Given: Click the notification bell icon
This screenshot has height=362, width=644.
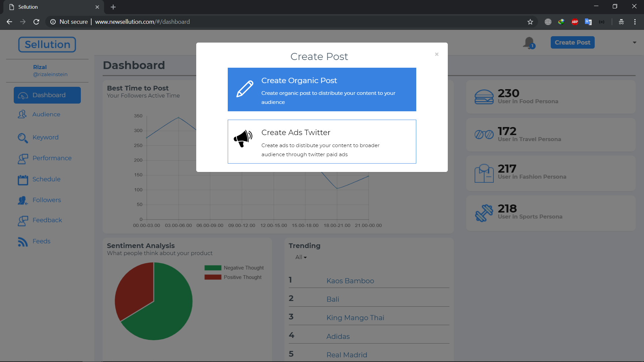Looking at the screenshot, I should click(529, 43).
